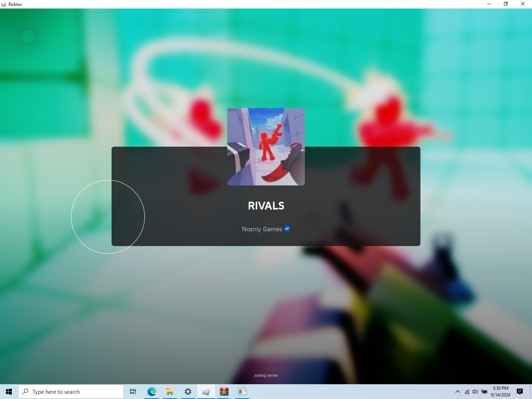Open the Windows Start menu
532x399 pixels.
click(x=9, y=392)
